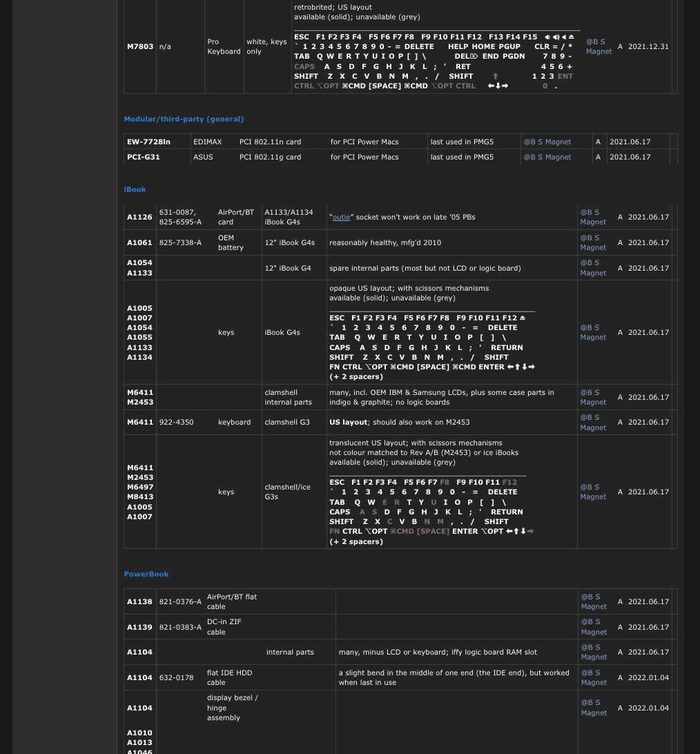700x754 pixels.
Task: Select part number 825-7338-A
Action: [x=180, y=243]
